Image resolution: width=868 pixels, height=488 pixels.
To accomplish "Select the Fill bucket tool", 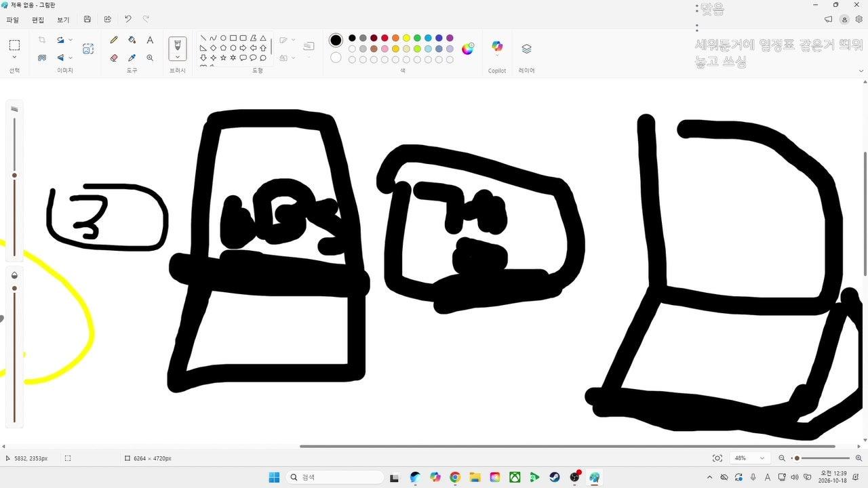I will coord(132,41).
